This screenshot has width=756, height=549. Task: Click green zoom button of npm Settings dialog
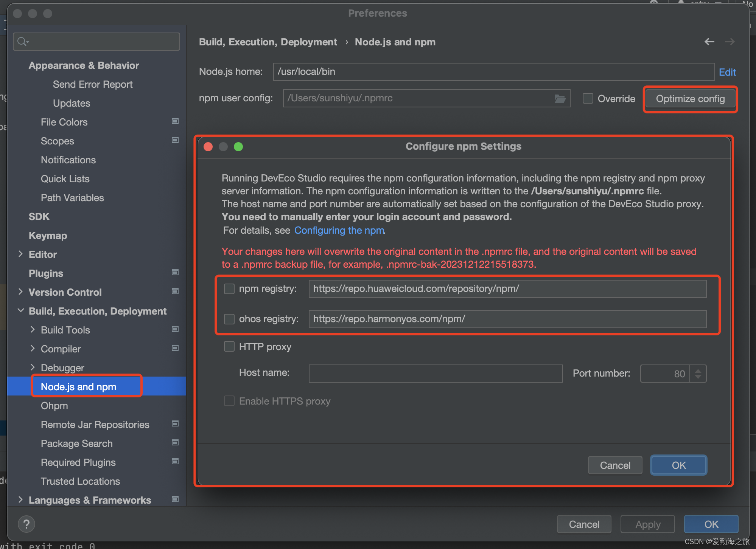click(x=238, y=147)
